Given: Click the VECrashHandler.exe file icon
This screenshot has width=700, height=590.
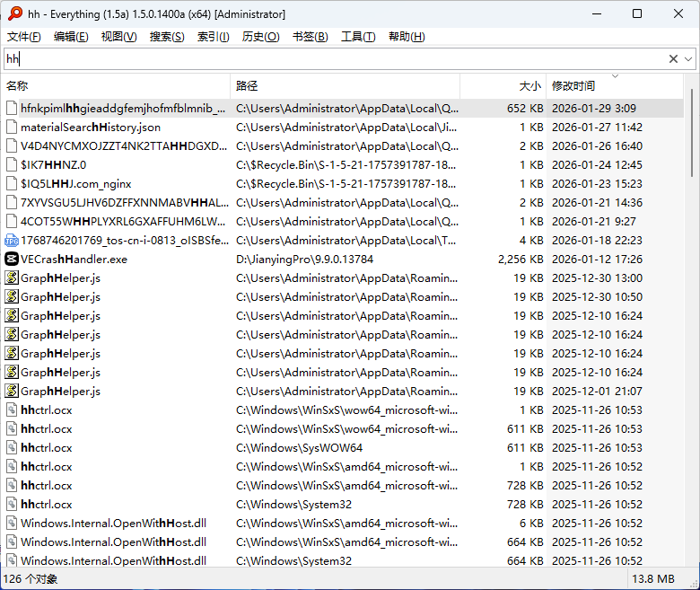Looking at the screenshot, I should click(12, 259).
